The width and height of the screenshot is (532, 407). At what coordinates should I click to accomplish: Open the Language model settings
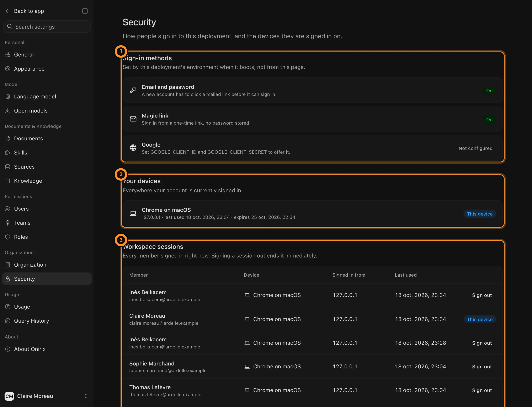pyautogui.click(x=47, y=96)
